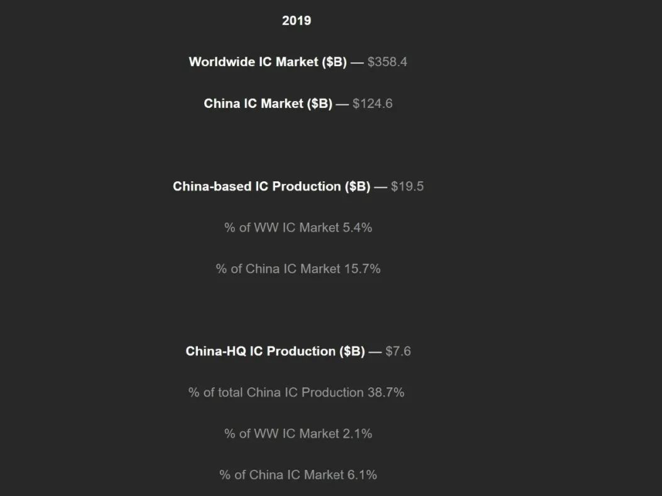
Task: Click the 2019 year heading
Action: [x=297, y=20]
